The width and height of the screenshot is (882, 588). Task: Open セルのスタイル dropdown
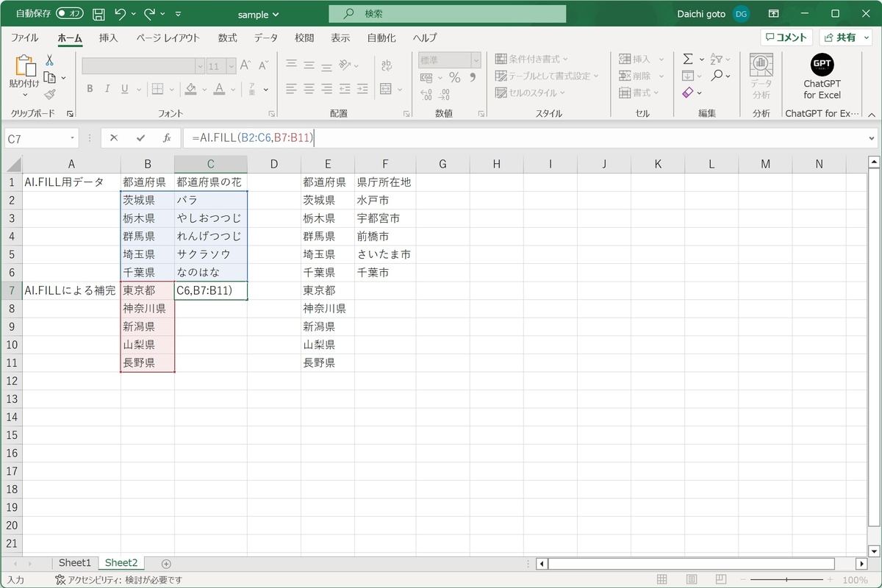coord(531,93)
